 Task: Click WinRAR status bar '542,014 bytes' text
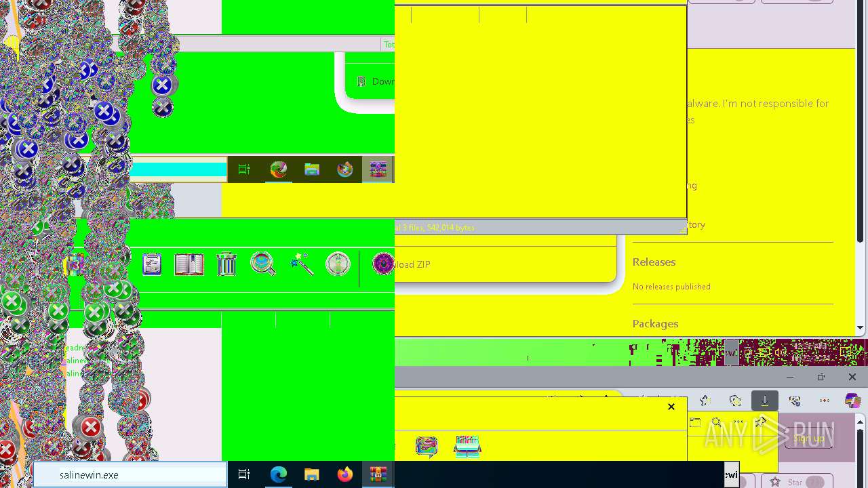(x=450, y=228)
